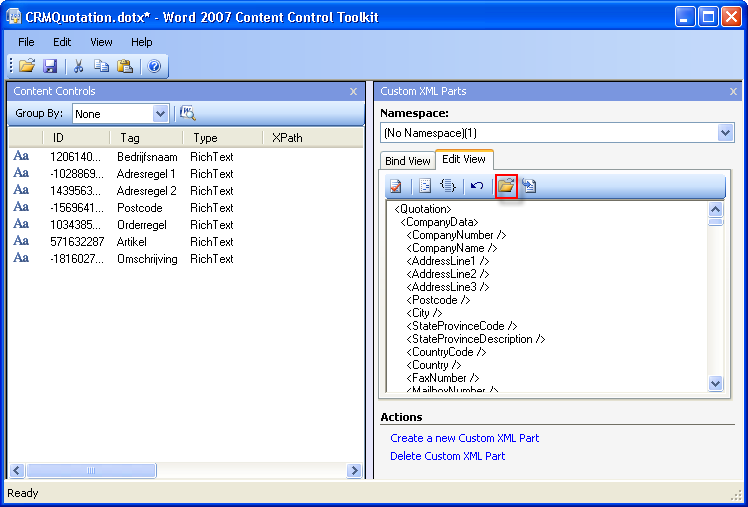
Task: Click the export XML part icon
Action: [x=529, y=186]
